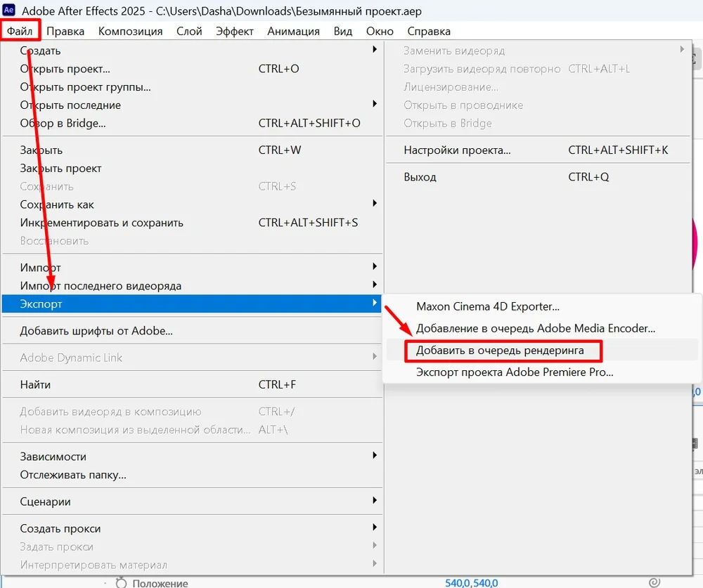The width and height of the screenshot is (703, 588).
Task: Open the Композиция menu in menu bar
Action: pyautogui.click(x=130, y=31)
